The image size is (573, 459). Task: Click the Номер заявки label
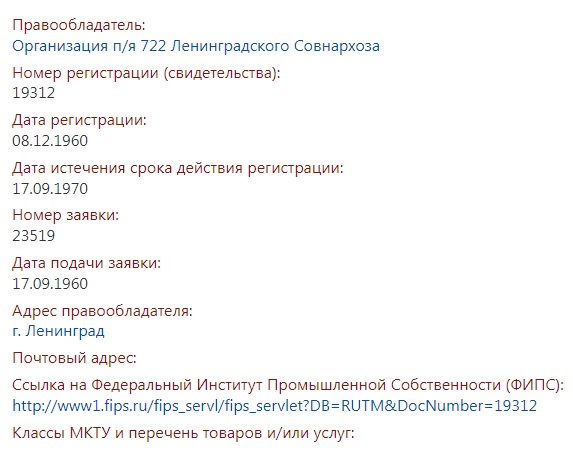coord(66,215)
